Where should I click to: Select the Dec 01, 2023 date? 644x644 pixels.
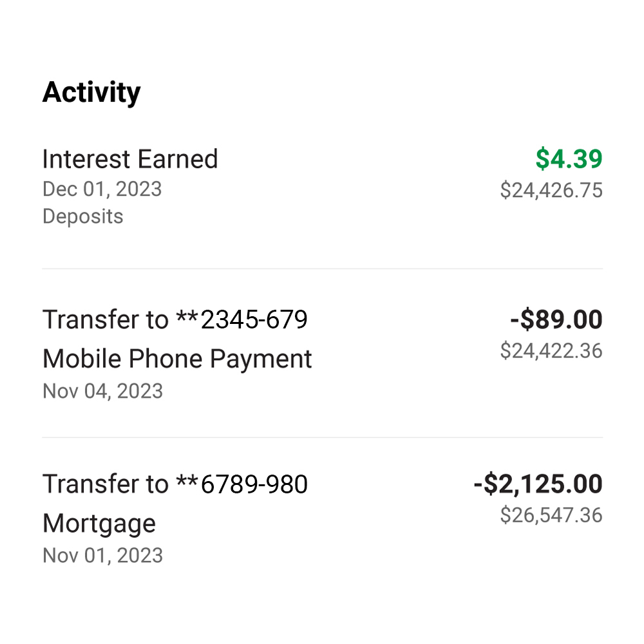coord(101,189)
